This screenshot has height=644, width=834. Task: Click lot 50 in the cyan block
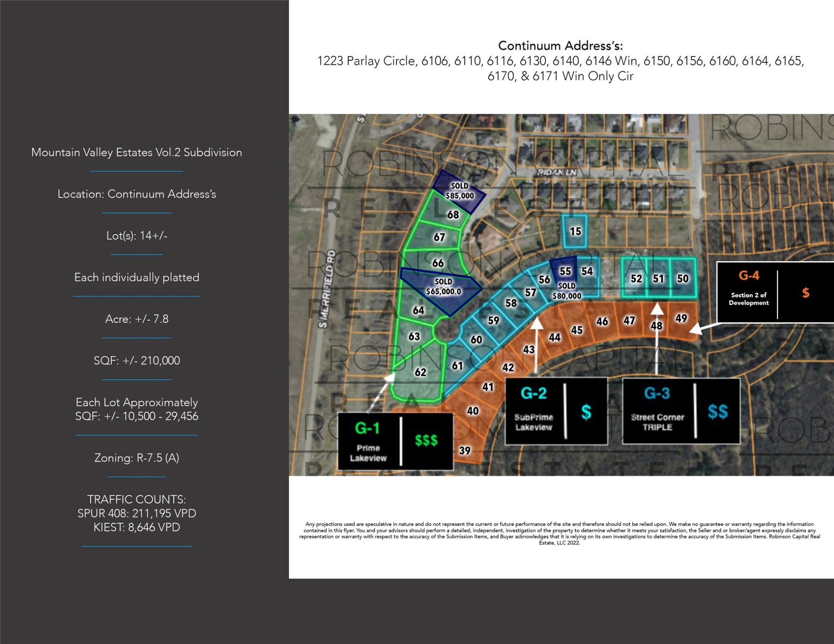pyautogui.click(x=683, y=278)
